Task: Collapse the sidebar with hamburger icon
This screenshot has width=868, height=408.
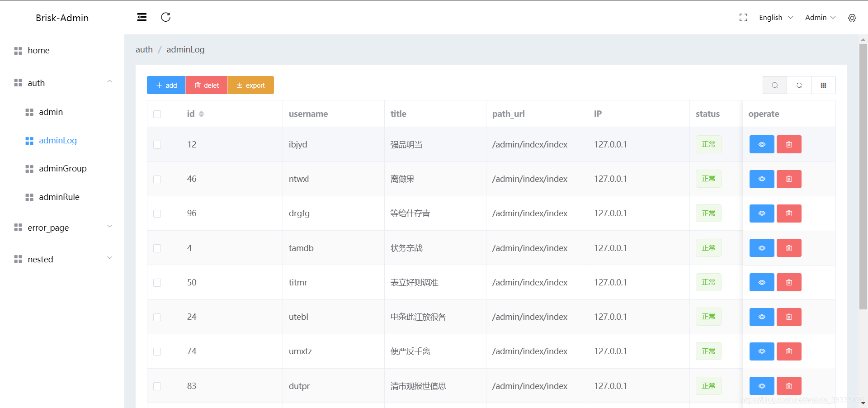Action: pos(142,17)
